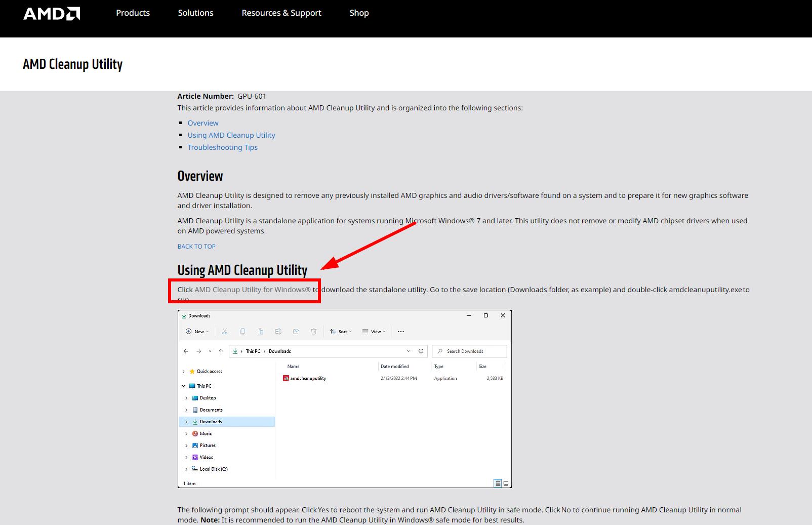Click Downloads in the address breadcrumb

[x=279, y=351]
